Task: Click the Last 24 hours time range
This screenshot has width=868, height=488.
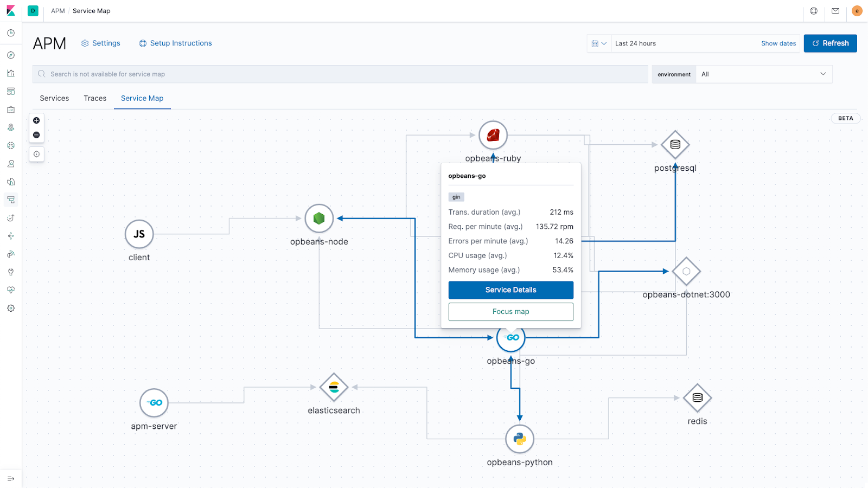Action: (635, 43)
